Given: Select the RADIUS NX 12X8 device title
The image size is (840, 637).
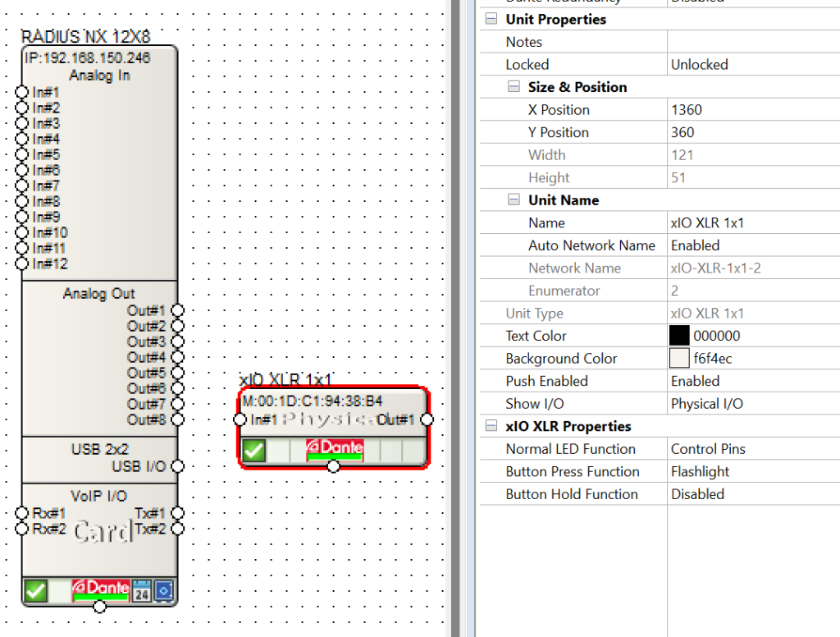Looking at the screenshot, I should point(85,37).
